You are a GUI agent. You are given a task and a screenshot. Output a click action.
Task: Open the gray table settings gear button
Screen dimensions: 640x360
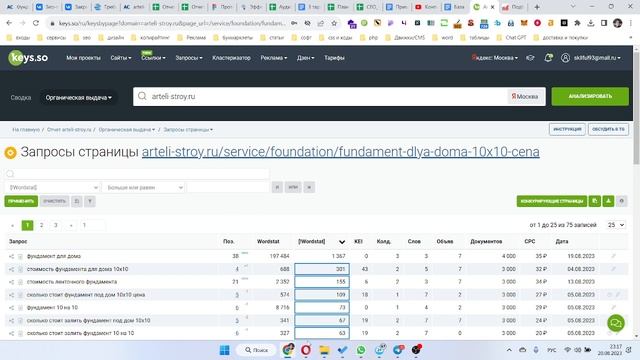(x=622, y=201)
